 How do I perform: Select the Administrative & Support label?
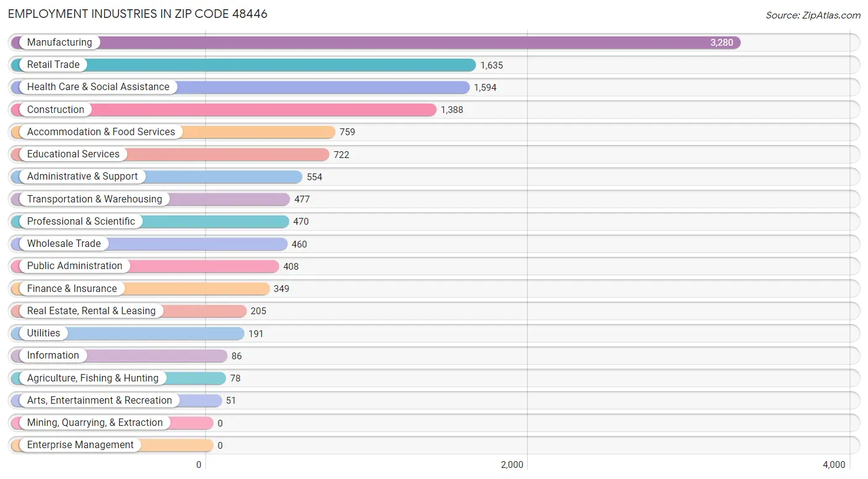(83, 177)
